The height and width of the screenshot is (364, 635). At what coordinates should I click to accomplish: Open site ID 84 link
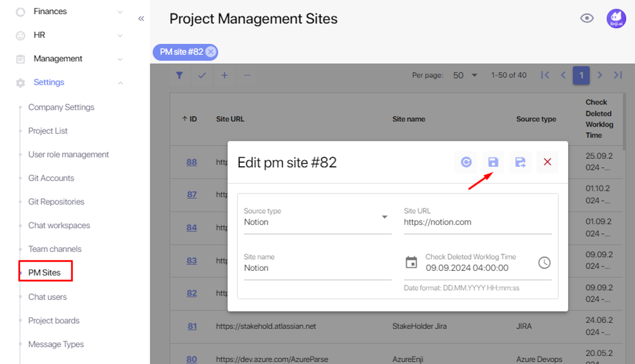(x=192, y=228)
